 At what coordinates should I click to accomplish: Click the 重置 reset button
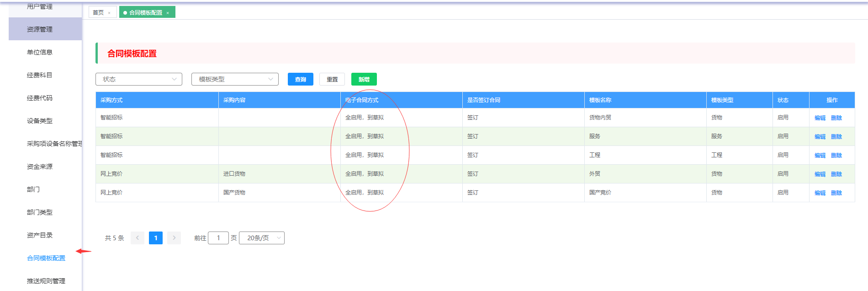click(332, 79)
